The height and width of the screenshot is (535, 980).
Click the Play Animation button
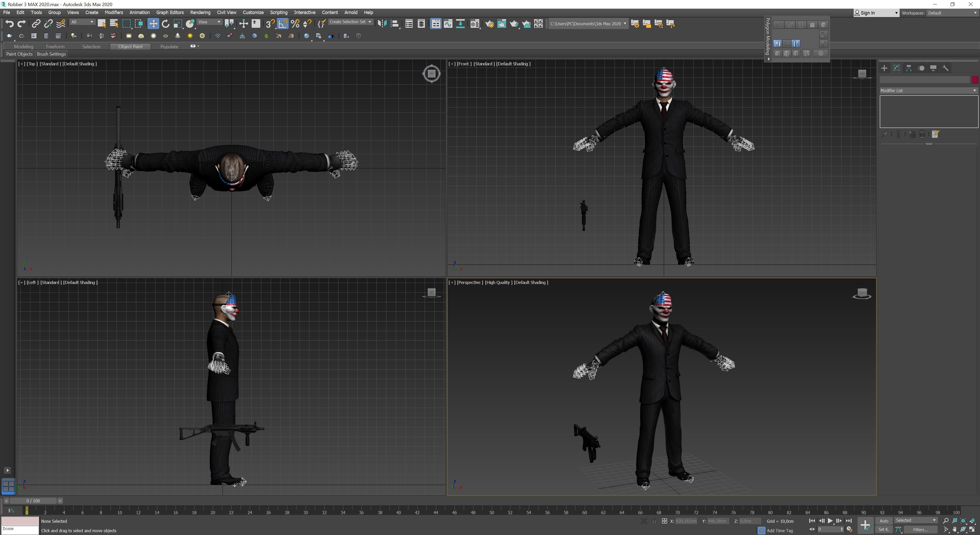point(830,520)
